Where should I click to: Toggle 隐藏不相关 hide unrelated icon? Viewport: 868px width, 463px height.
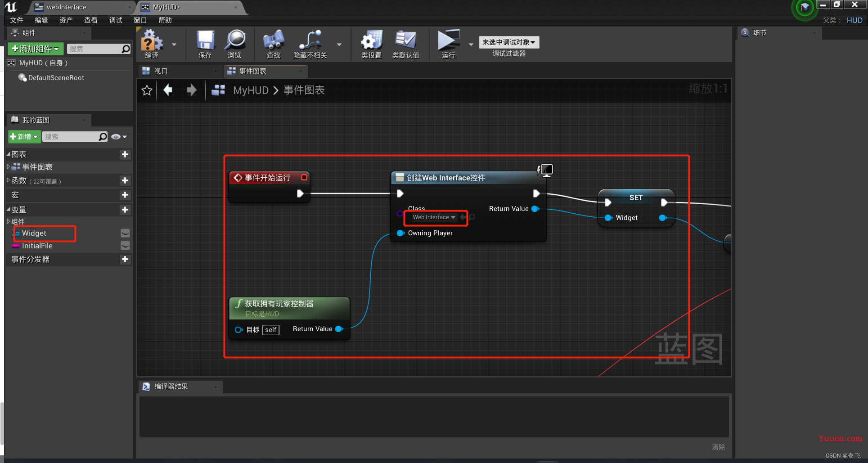click(310, 44)
